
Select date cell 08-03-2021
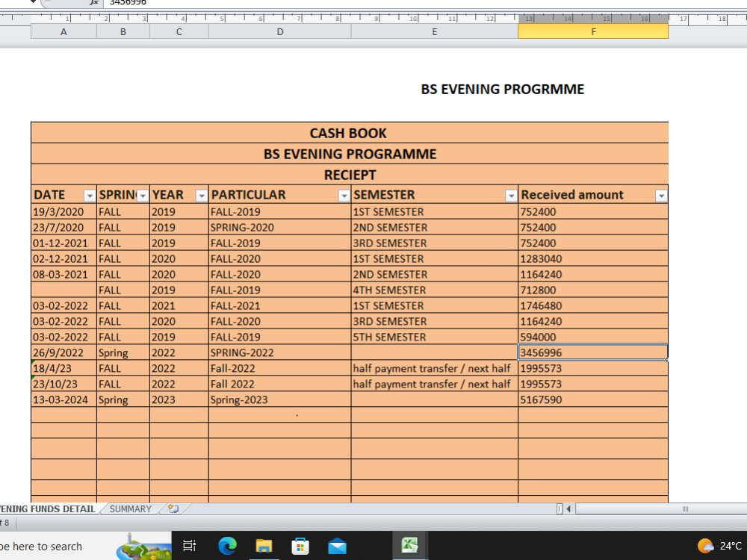click(63, 274)
